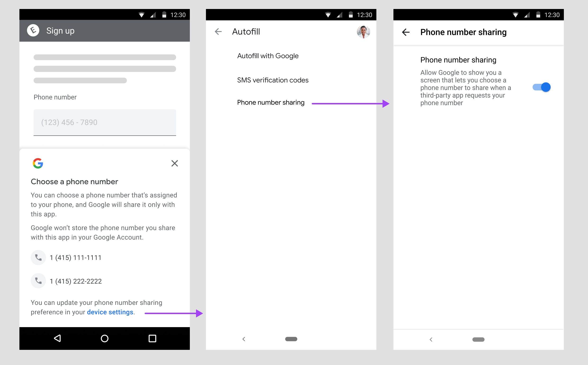Tap Phone number field input
This screenshot has height=365, width=588.
(x=104, y=122)
